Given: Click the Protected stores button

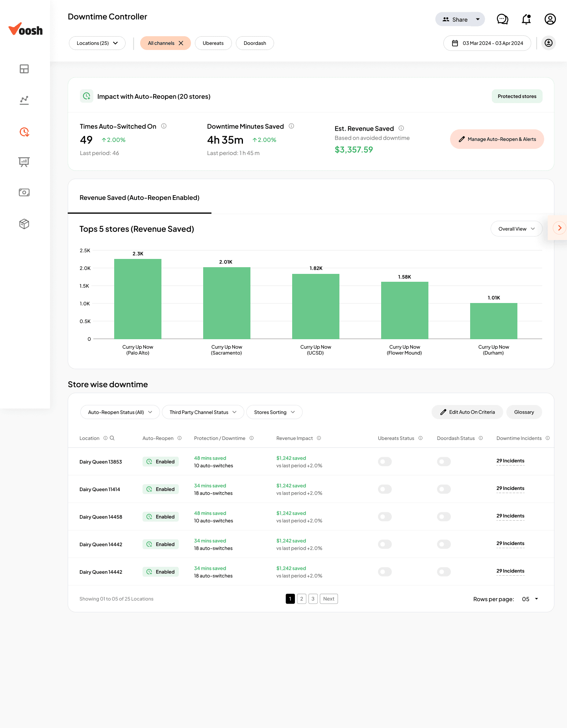Looking at the screenshot, I should (517, 96).
